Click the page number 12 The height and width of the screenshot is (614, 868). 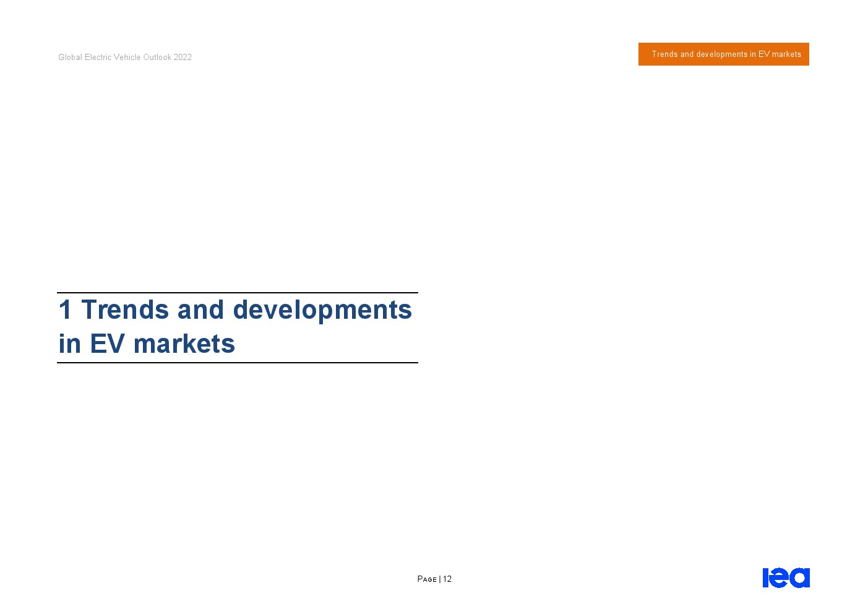click(x=447, y=579)
